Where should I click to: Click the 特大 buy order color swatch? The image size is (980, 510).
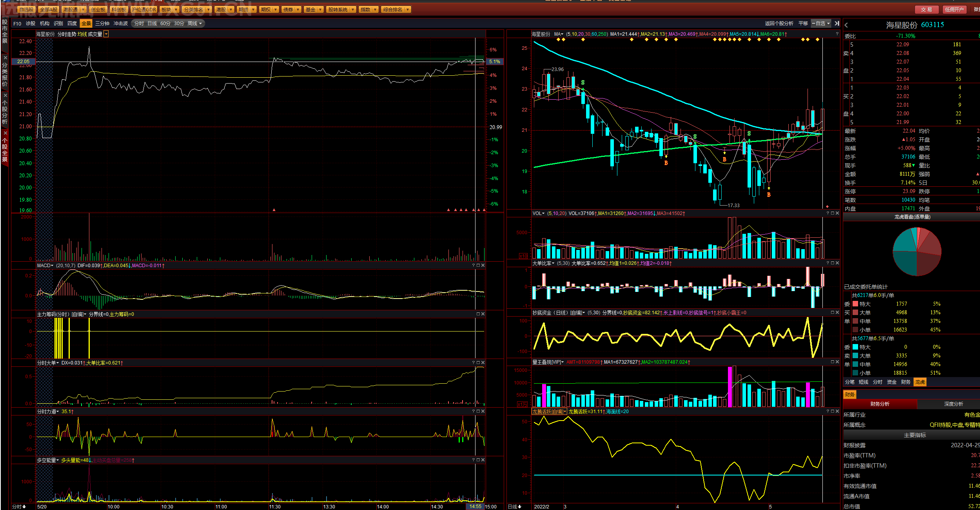click(855, 304)
